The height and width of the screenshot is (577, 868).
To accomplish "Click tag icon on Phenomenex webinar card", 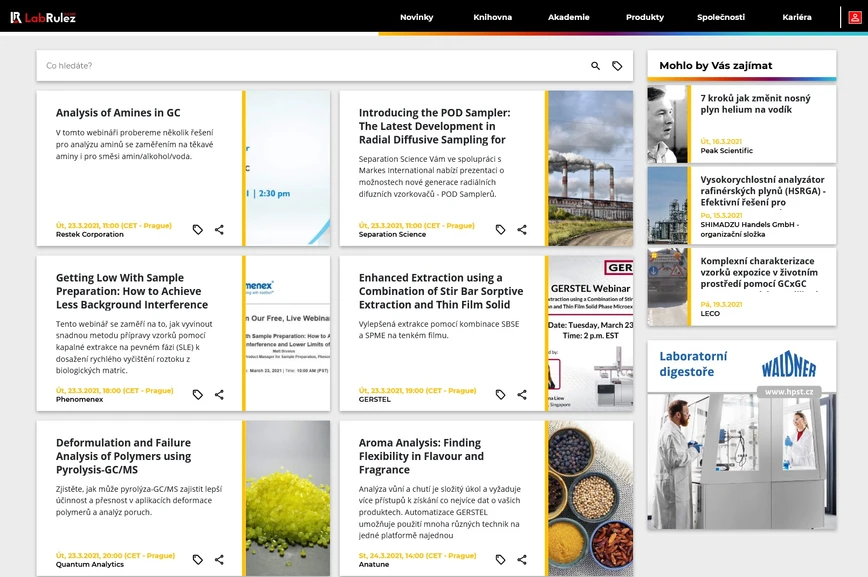I will coord(198,395).
